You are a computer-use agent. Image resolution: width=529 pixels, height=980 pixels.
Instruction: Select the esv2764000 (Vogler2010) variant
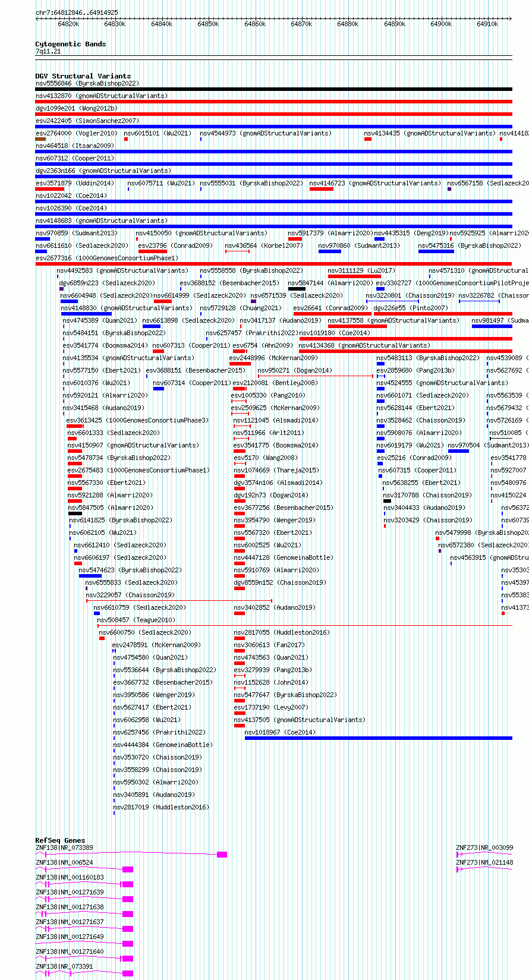[77, 133]
